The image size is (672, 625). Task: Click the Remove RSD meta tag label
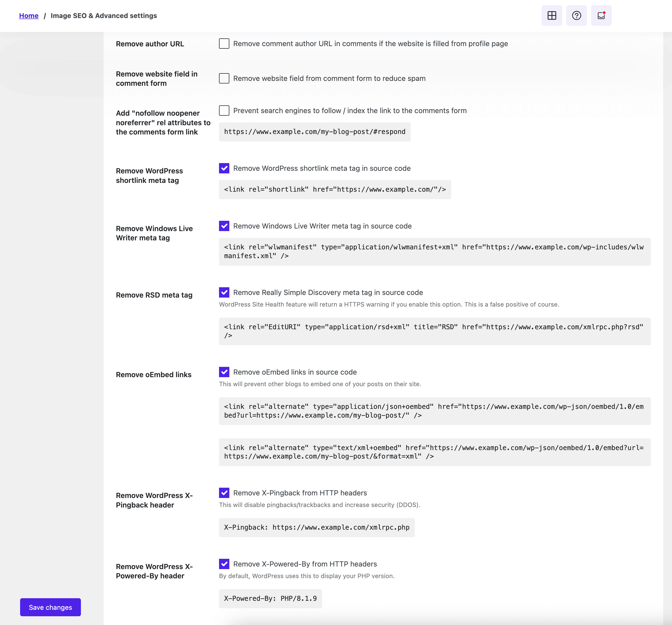pos(154,295)
